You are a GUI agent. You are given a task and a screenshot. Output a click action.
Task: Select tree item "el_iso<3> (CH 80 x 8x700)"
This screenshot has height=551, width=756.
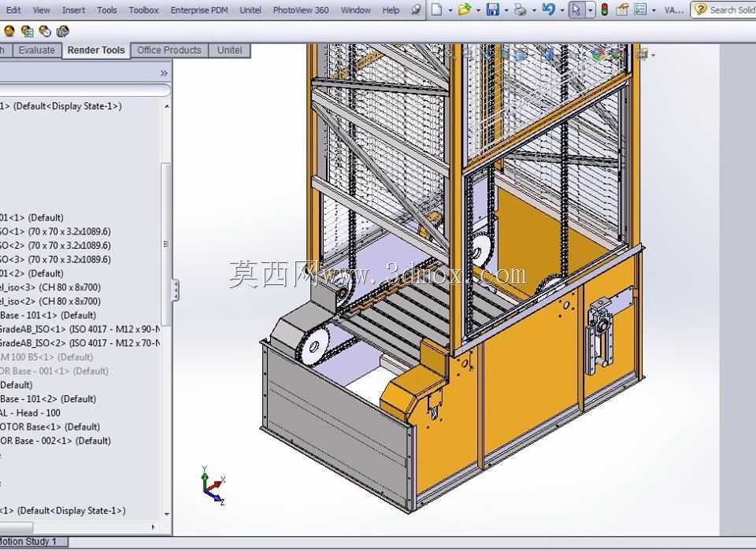click(x=50, y=287)
